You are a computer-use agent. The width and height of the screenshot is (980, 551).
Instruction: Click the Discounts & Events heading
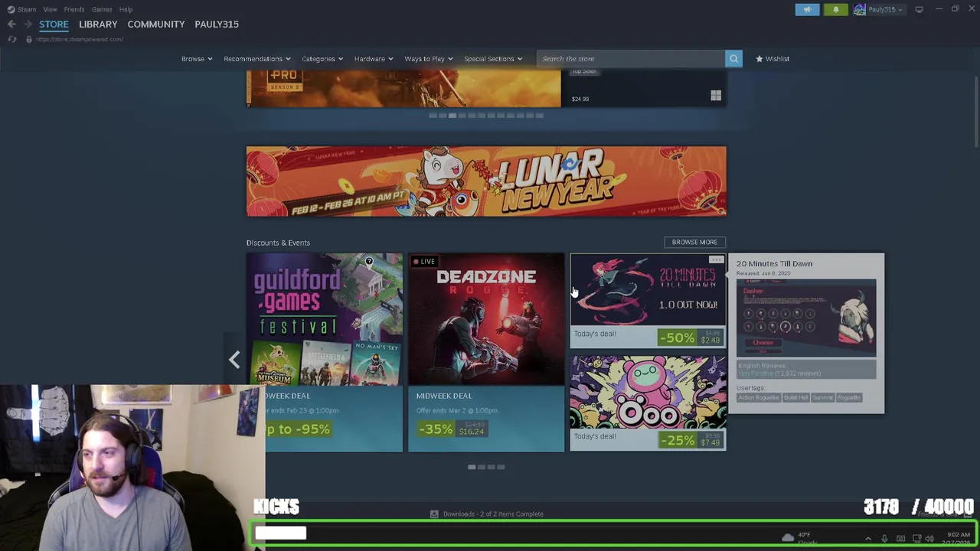278,243
